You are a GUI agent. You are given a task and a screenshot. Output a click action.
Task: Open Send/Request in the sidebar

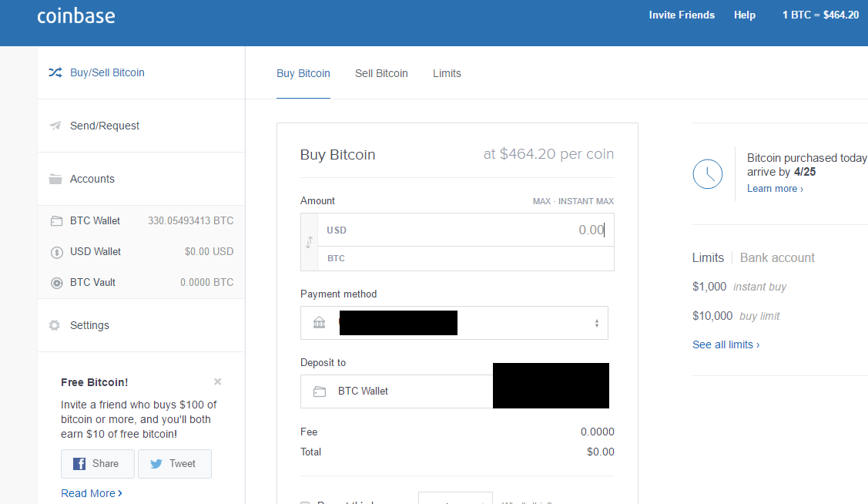[x=141, y=126]
